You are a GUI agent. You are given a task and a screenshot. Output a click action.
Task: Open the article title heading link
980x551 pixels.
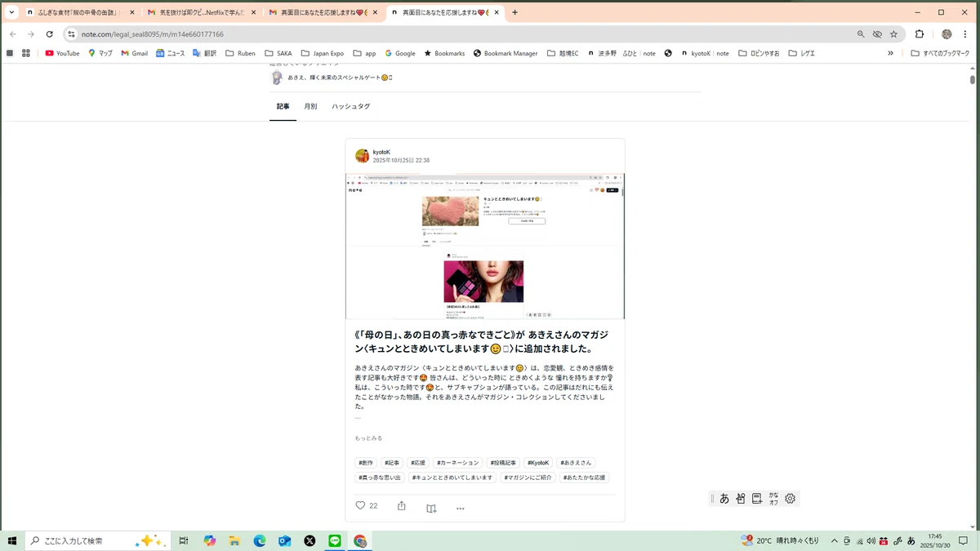pyautogui.click(x=482, y=342)
